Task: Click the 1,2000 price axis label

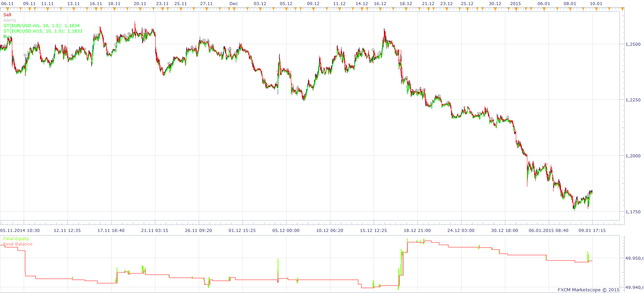Action: (x=633, y=156)
